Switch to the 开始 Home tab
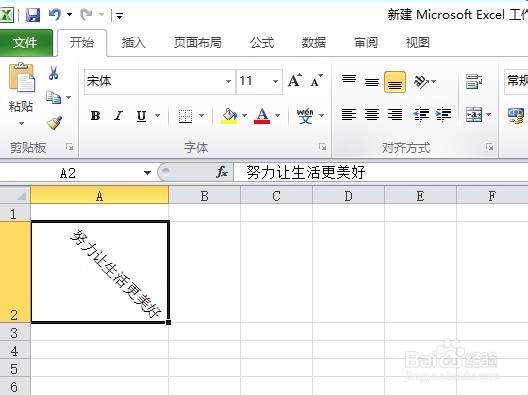This screenshot has height=395, width=528. [82, 43]
